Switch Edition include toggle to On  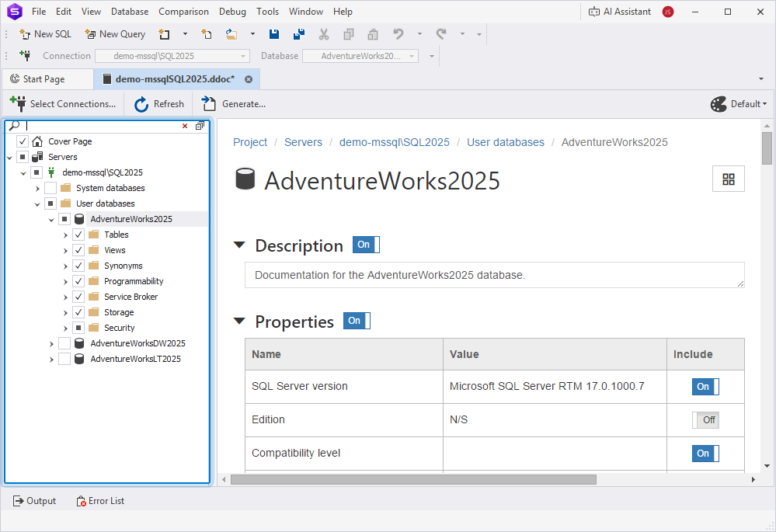(x=705, y=419)
